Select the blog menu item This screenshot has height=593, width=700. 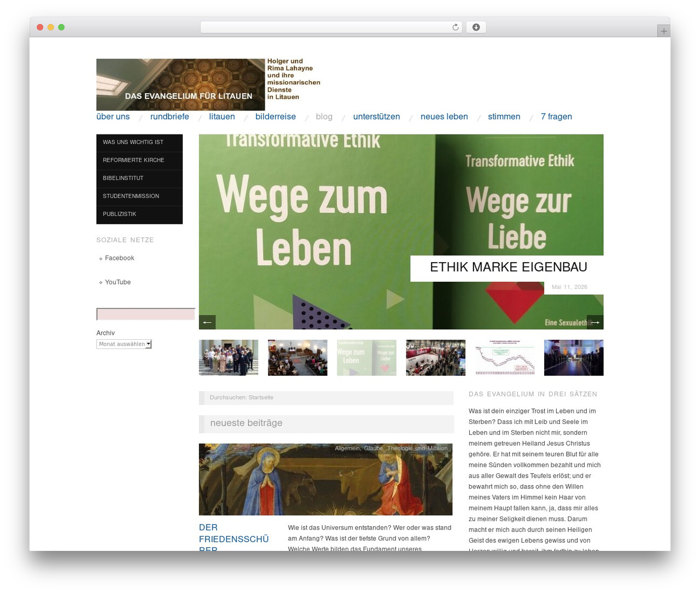point(324,117)
